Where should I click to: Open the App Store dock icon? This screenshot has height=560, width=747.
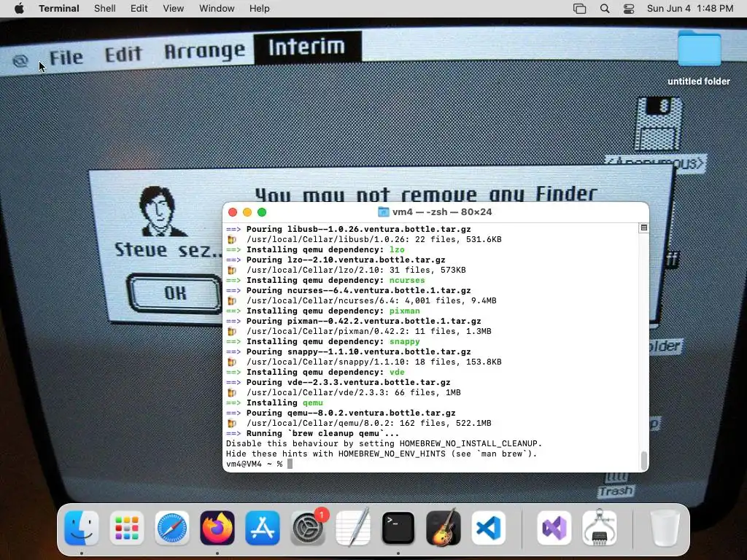pyautogui.click(x=263, y=528)
